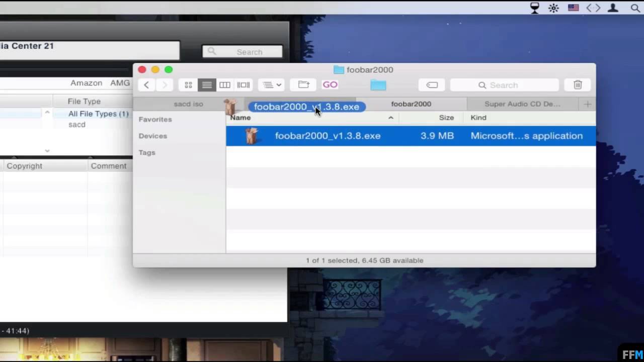Screen dimensions: 644x362
Task: Open the brightness menu bar icon
Action: (x=553, y=8)
